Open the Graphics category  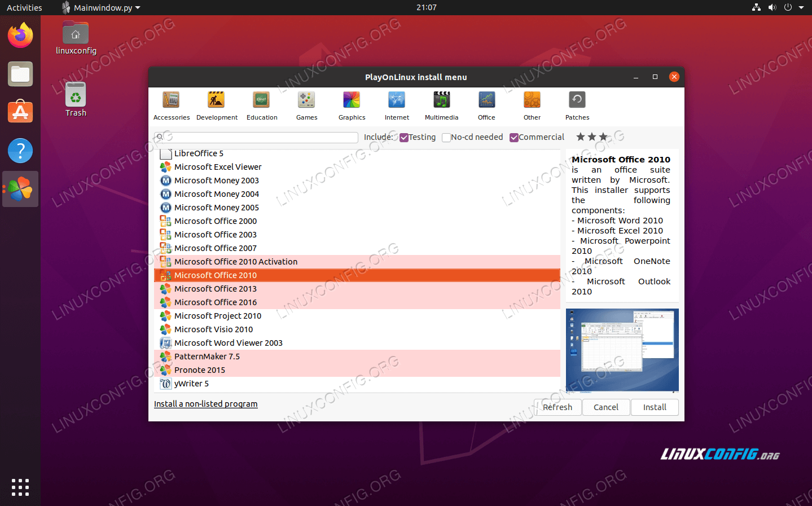tap(352, 106)
